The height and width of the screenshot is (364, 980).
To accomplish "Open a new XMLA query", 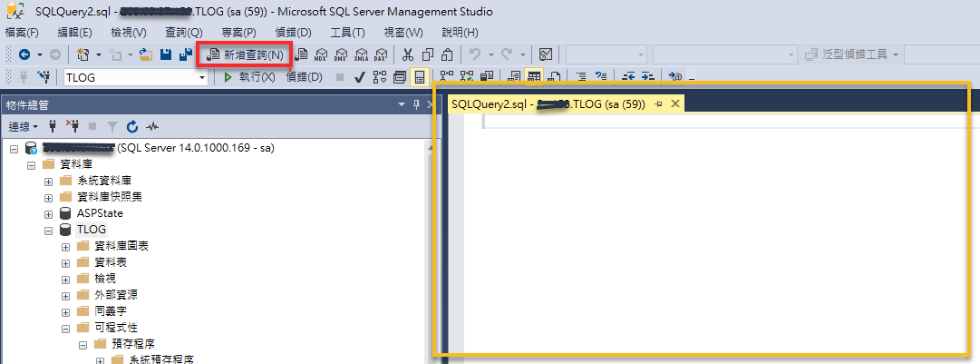I will [361, 55].
